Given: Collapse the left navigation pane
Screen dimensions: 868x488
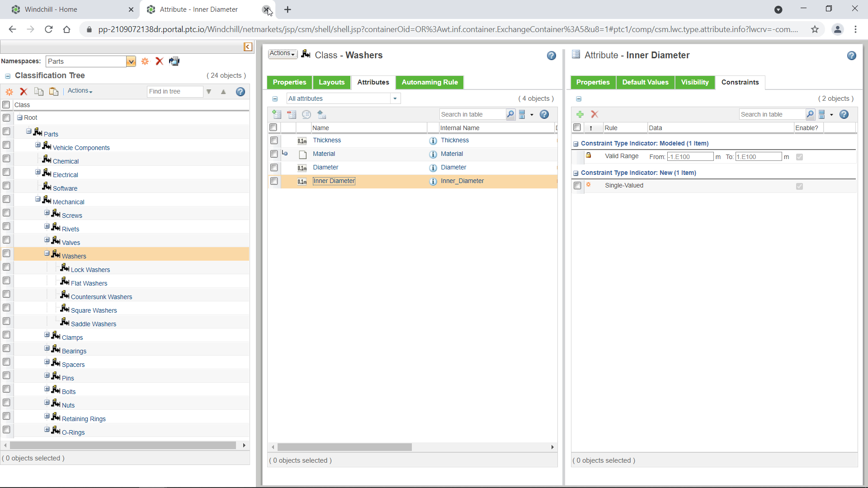Looking at the screenshot, I should (x=248, y=47).
